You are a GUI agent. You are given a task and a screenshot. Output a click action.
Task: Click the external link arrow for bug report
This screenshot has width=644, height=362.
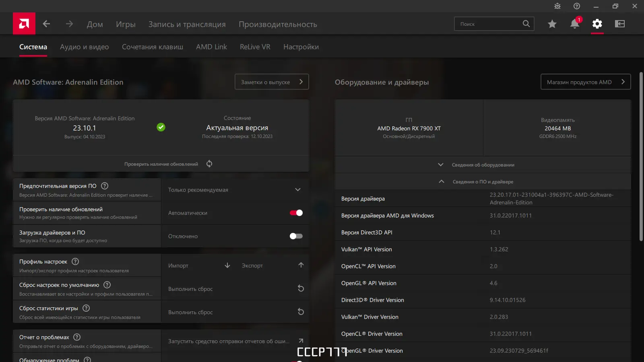pyautogui.click(x=301, y=341)
